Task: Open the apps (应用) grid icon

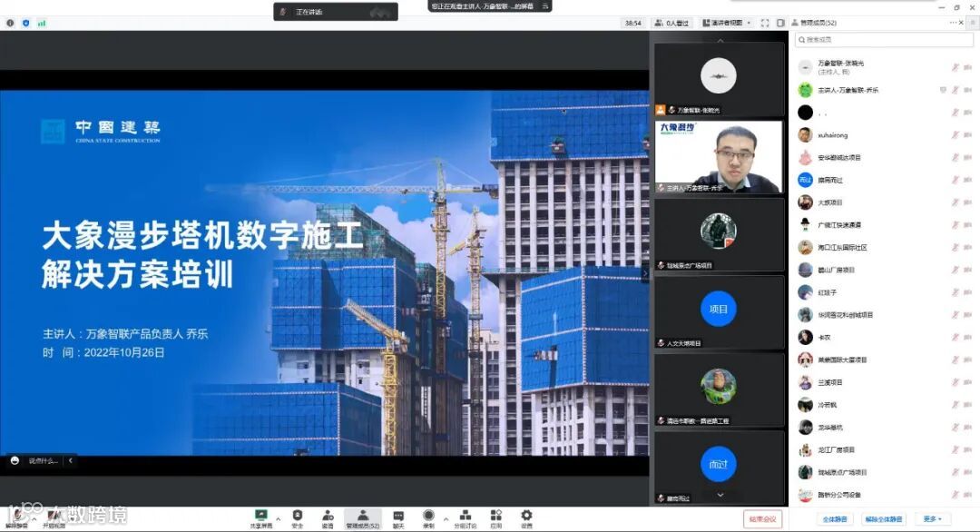Action: [x=495, y=518]
